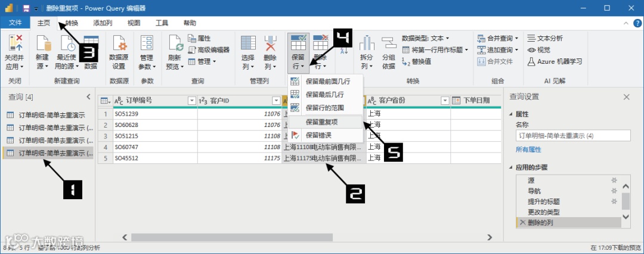Switch to the 帮助 (Help) tab
This screenshot has height=254, width=644.
pos(190,23)
